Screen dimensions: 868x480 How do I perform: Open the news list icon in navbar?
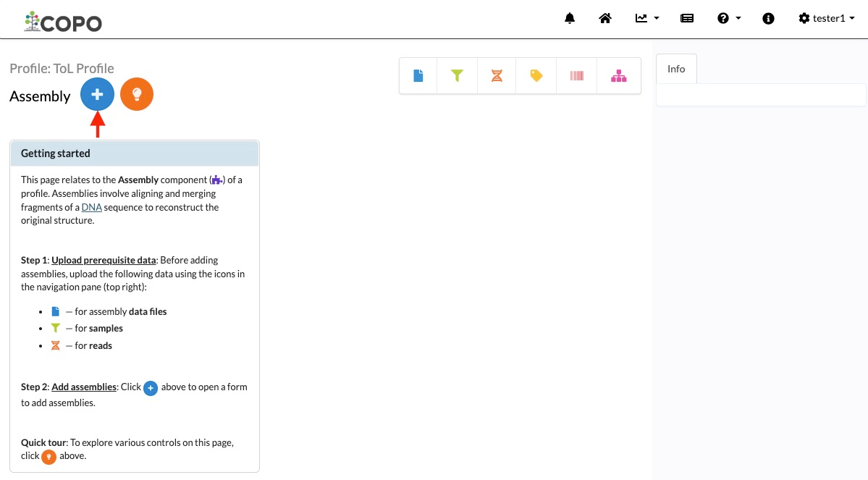pyautogui.click(x=687, y=18)
